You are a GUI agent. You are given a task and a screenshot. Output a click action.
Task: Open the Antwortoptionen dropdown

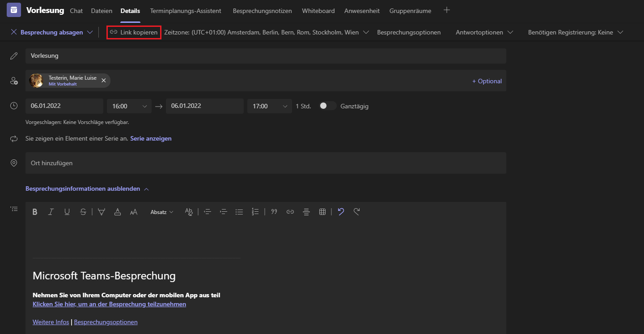(x=484, y=32)
